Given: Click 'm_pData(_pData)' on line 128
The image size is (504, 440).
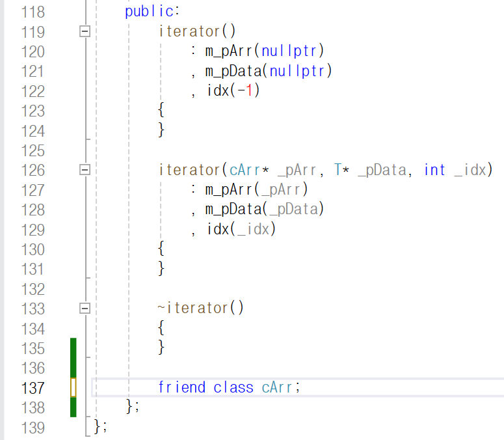Looking at the screenshot, I should pyautogui.click(x=264, y=210).
